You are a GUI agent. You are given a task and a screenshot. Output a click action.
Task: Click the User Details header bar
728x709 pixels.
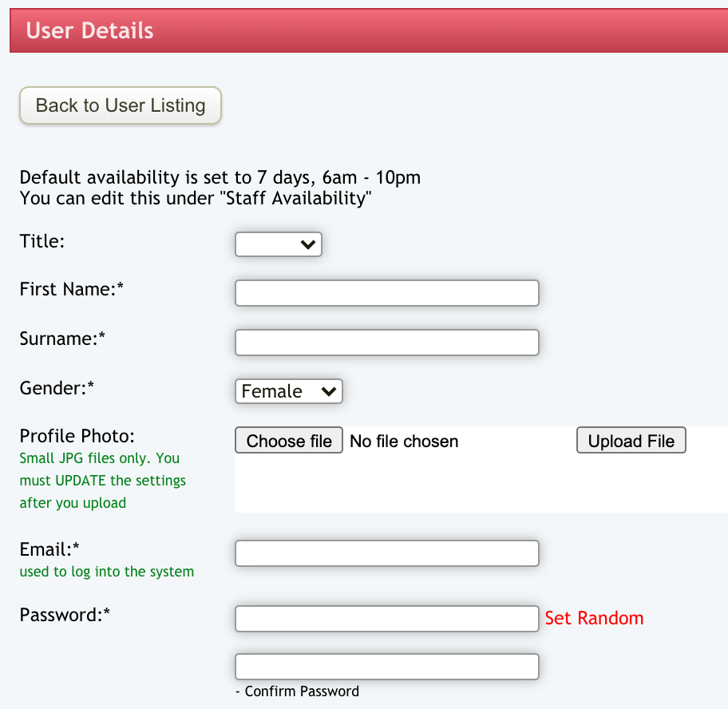point(368,31)
